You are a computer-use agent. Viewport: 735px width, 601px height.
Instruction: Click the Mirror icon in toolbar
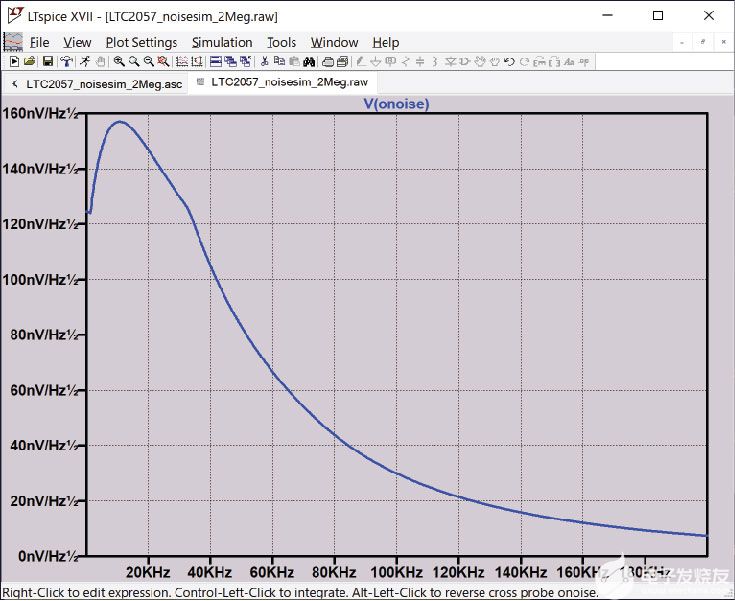(x=555, y=61)
